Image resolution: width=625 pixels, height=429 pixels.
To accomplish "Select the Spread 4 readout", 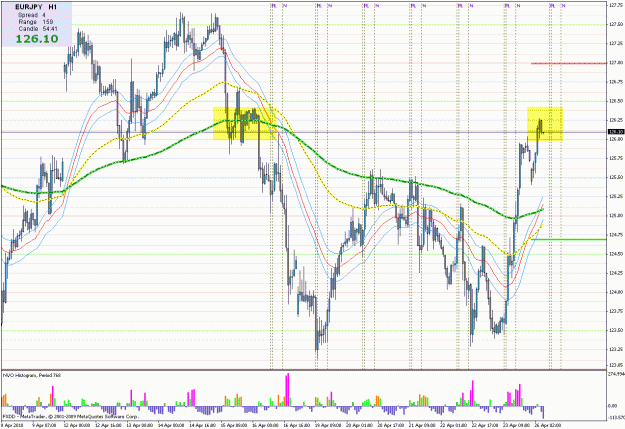I will [31, 15].
